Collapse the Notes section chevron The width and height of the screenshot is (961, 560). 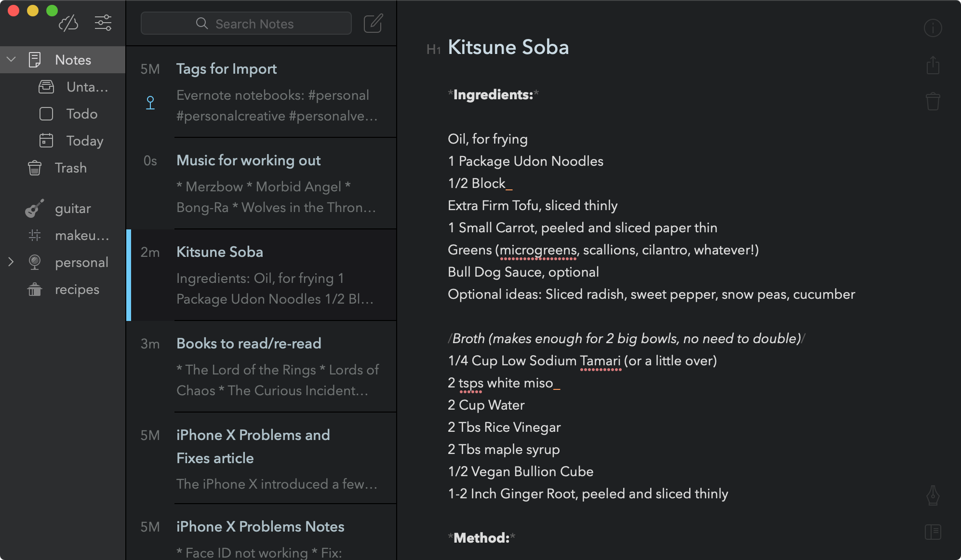pos(11,59)
